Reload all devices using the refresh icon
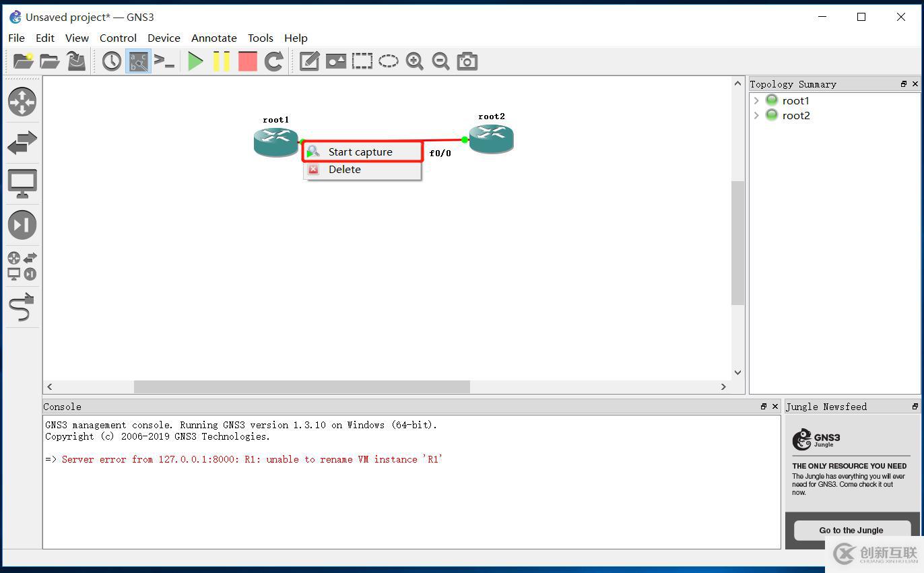 [273, 61]
